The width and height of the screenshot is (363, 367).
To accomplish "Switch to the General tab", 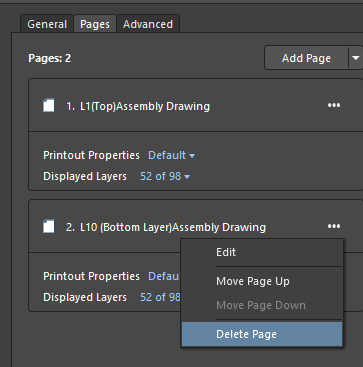I will click(47, 24).
